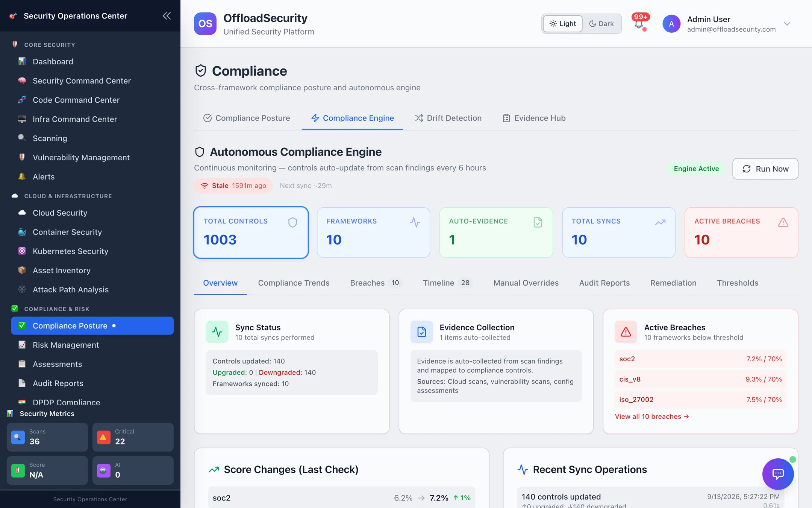Click the Run Now button
The height and width of the screenshot is (508, 812).
765,169
